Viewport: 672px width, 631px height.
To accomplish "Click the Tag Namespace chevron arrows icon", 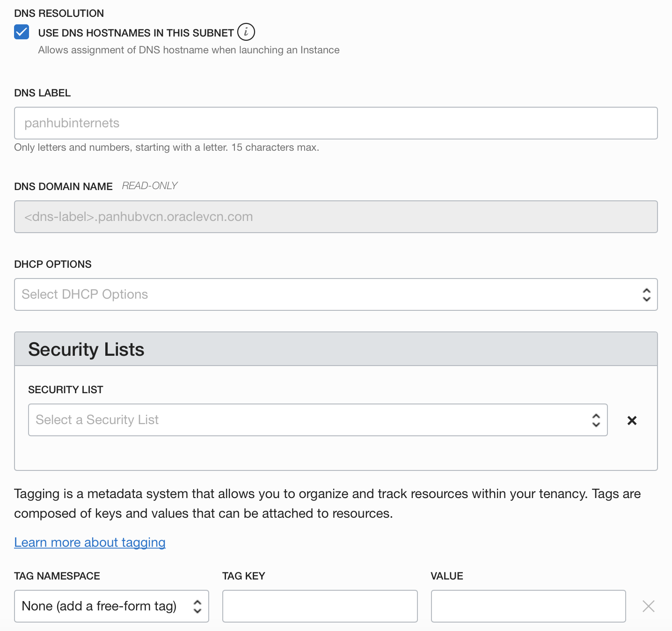I will pos(197,606).
